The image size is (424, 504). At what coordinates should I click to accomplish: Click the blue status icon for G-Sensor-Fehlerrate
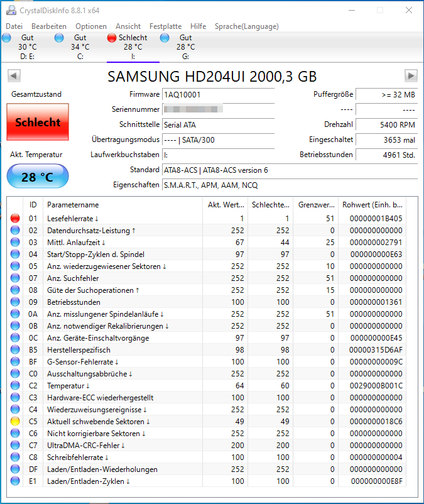pyautogui.click(x=15, y=362)
